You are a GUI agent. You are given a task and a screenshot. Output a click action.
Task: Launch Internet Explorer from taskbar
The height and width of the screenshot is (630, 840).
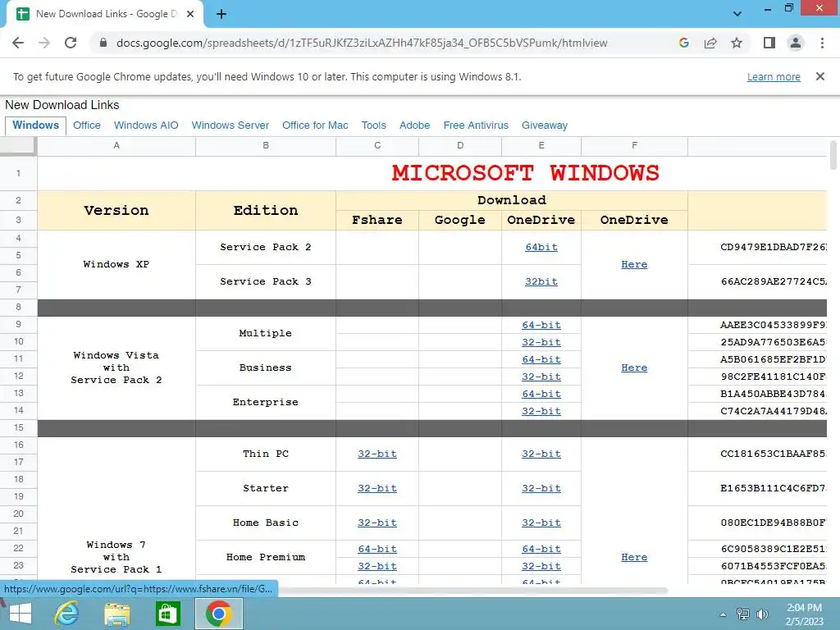coord(67,614)
